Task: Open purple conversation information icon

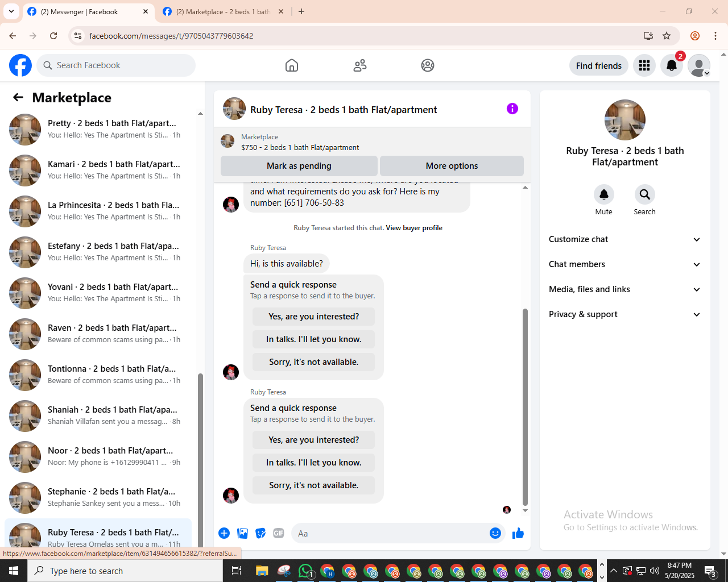Action: pos(512,109)
